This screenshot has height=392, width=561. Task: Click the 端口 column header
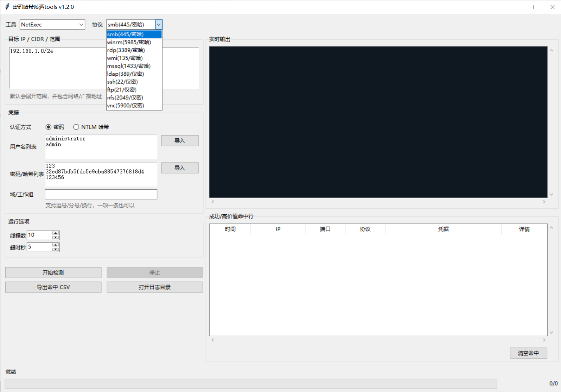click(325, 229)
